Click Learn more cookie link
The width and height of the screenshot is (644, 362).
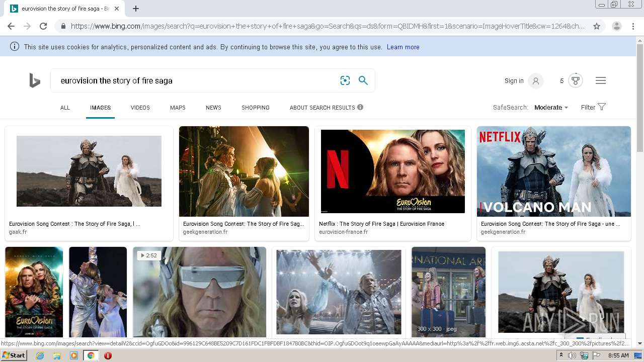(x=403, y=47)
